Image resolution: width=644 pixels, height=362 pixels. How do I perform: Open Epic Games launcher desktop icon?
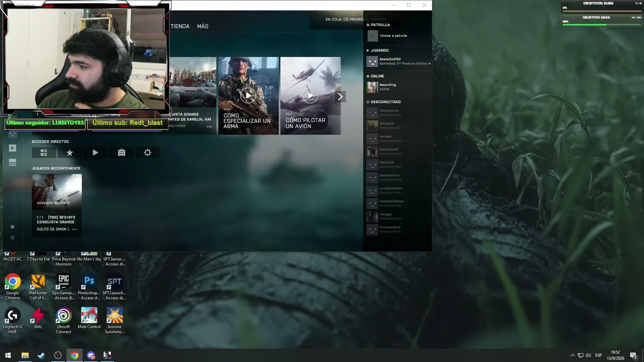tap(63, 287)
